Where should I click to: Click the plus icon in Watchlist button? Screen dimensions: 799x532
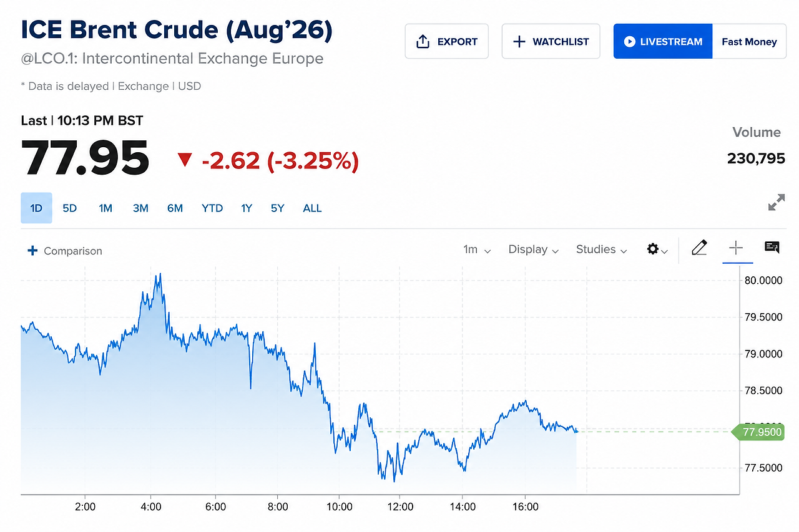coord(519,42)
